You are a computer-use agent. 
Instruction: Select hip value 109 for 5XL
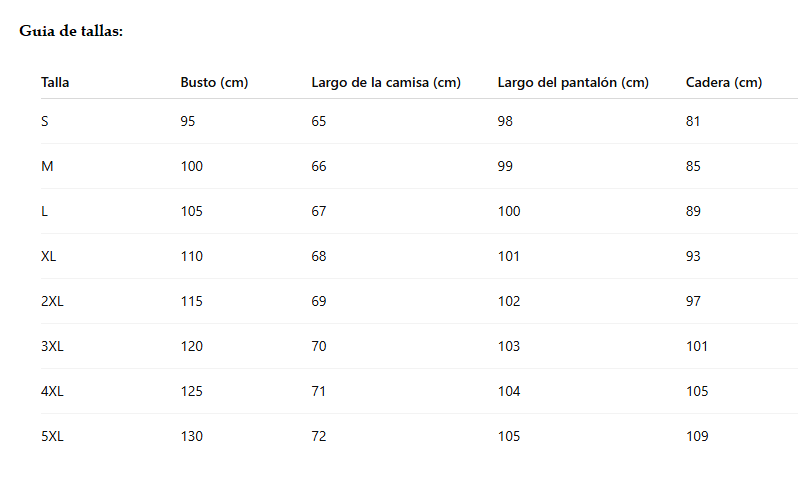(697, 436)
